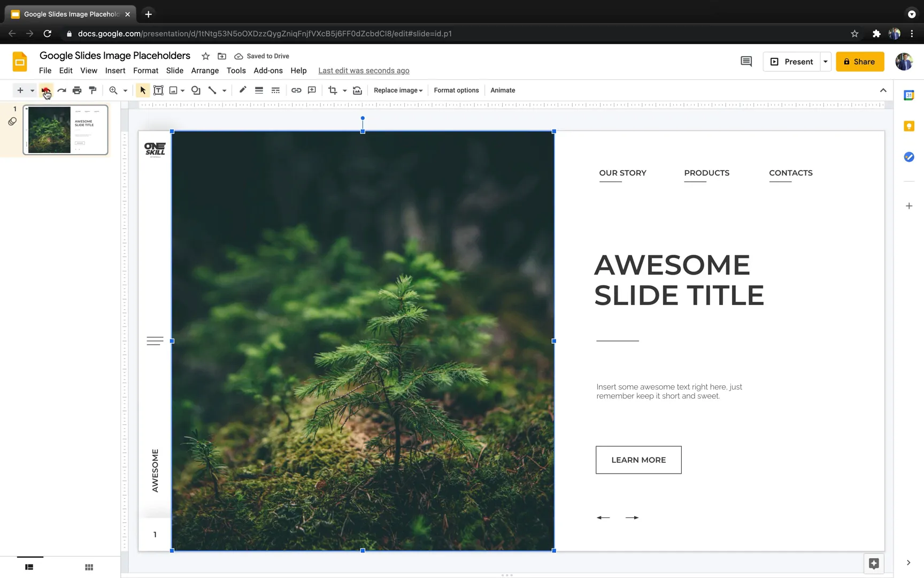Open the new slide layout dropdown arrow

32,90
